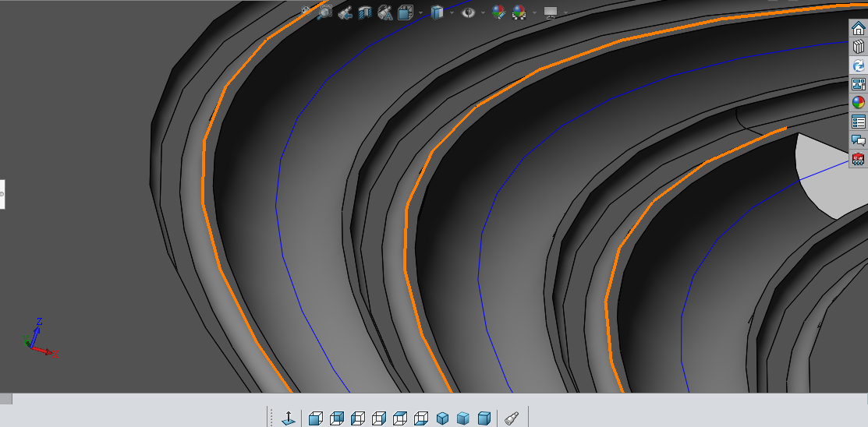Click the Edit Appearance color ball icon
868x427 pixels.
click(498, 12)
